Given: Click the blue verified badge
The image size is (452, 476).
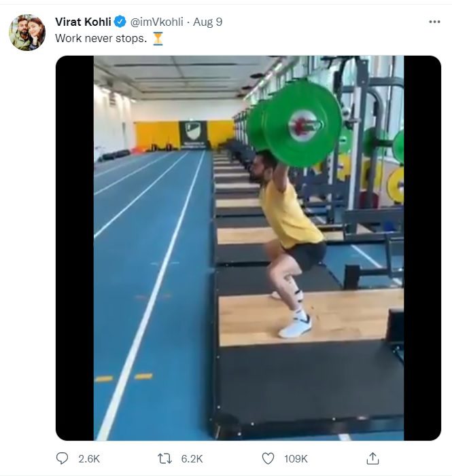Looking at the screenshot, I should (120, 22).
